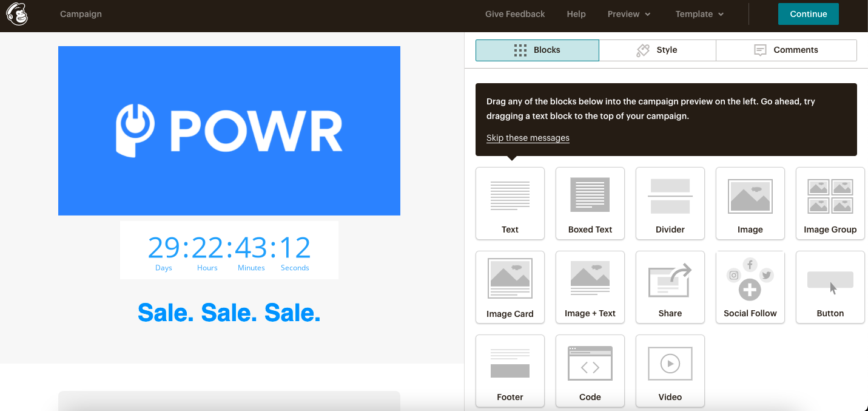Open the Comments tab
This screenshot has height=411, width=868.
[786, 50]
